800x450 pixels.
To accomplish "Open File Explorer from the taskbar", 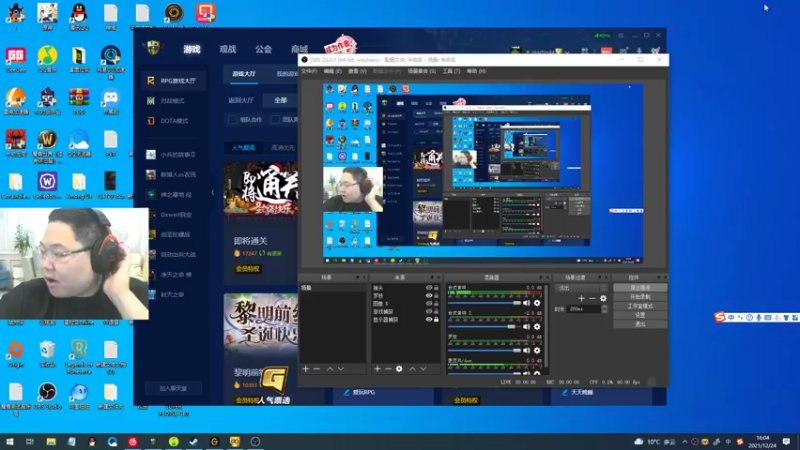I will pos(51,442).
